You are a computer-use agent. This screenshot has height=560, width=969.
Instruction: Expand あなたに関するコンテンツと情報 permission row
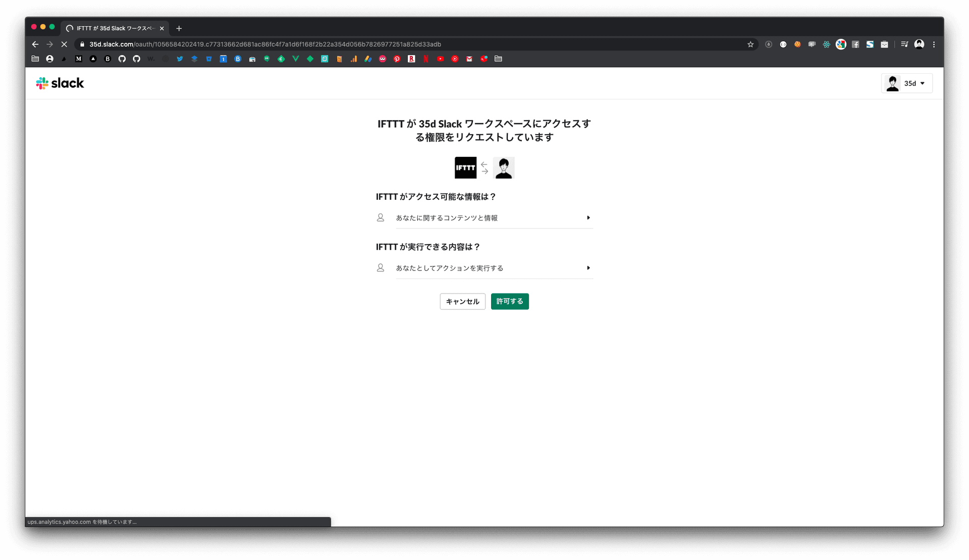tap(494, 218)
